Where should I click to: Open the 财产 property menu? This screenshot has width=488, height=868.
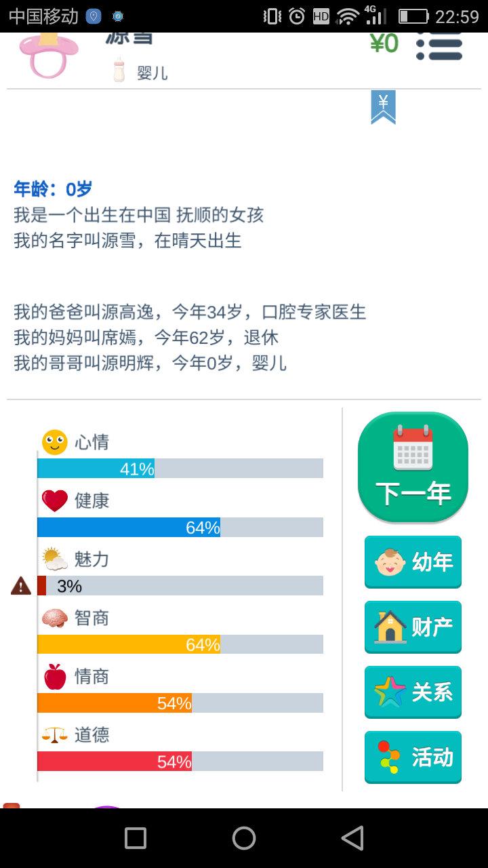(x=413, y=627)
